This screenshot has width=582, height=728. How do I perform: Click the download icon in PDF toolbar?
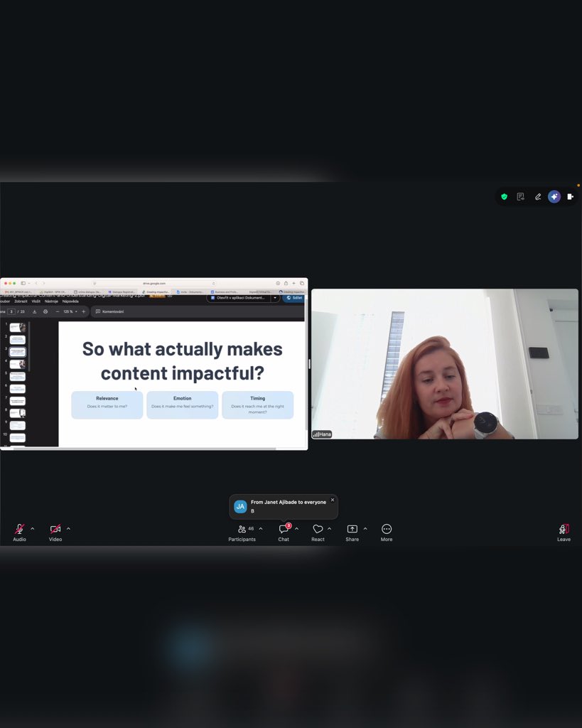point(34,311)
